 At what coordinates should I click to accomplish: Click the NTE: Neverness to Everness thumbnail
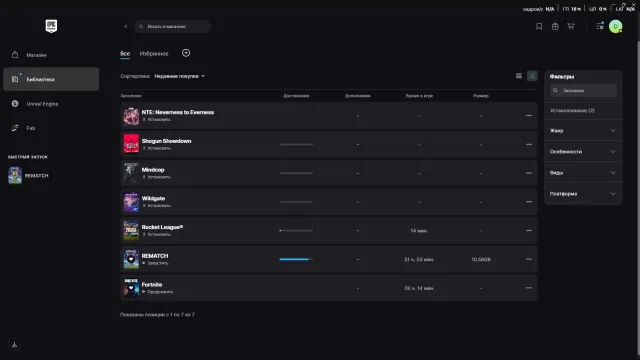coord(131,116)
